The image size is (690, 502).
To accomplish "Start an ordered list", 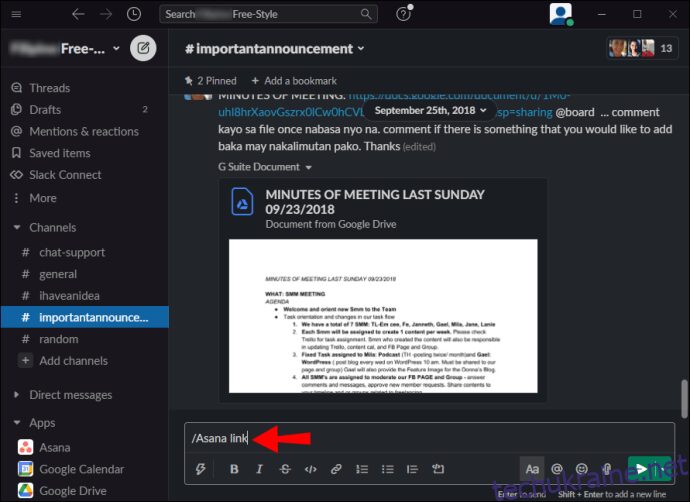I will (362, 469).
